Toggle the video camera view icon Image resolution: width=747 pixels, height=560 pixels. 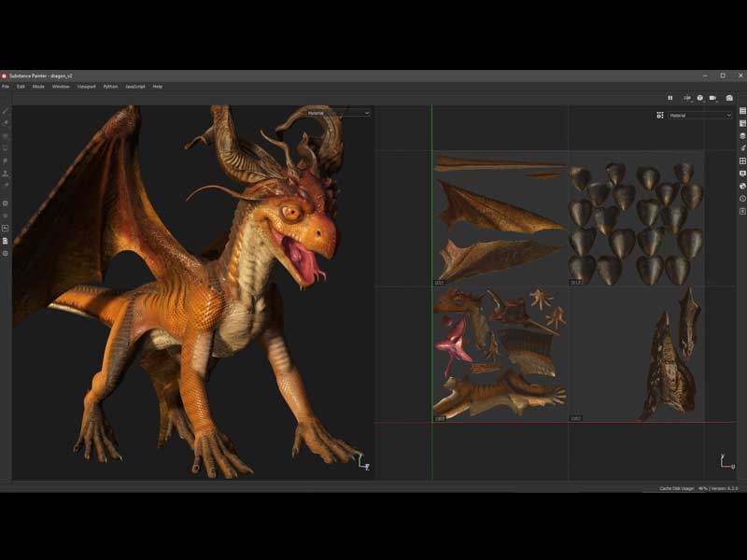pos(712,98)
